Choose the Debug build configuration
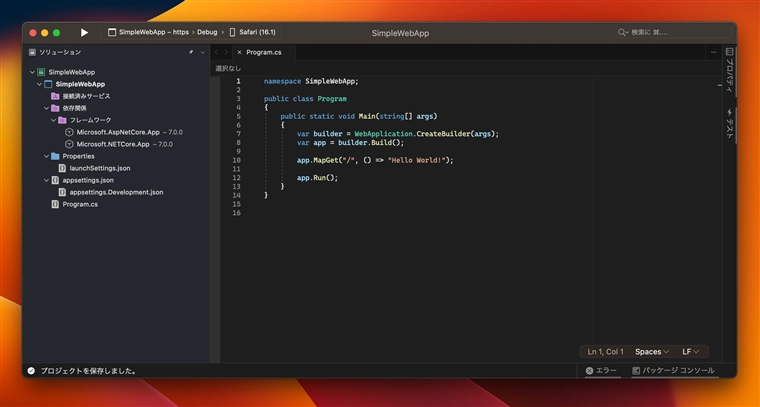Viewport: 760px width, 407px height. (x=207, y=32)
